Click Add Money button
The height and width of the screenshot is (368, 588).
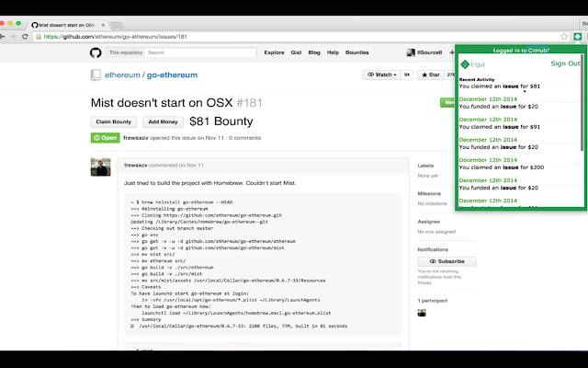point(164,122)
